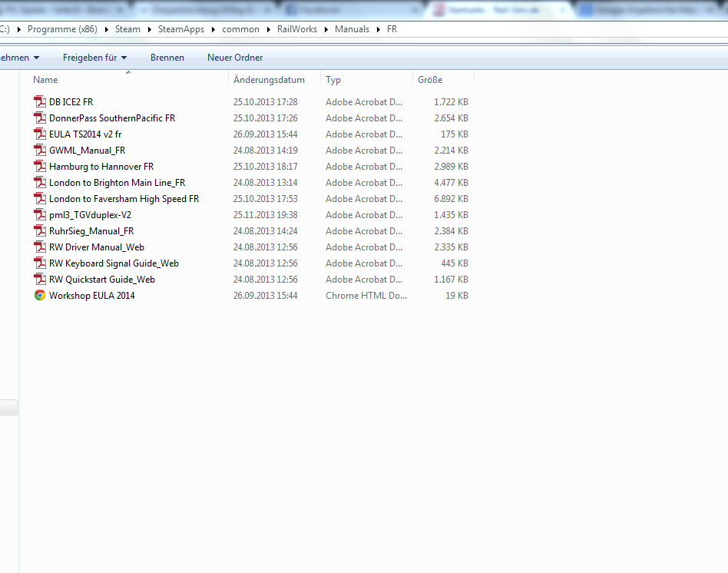Click size value 1.722 KB

(x=451, y=101)
